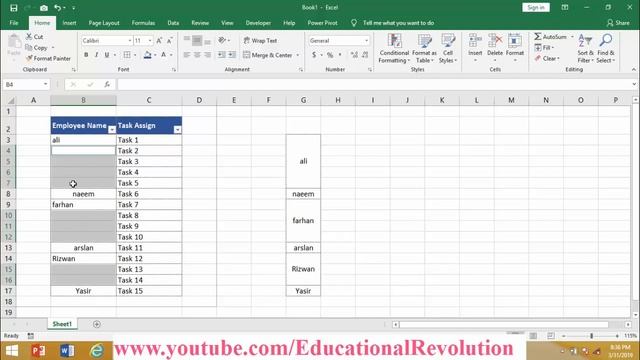Open the File tab
Viewport: 640px width, 360px height.
pyautogui.click(x=14, y=23)
